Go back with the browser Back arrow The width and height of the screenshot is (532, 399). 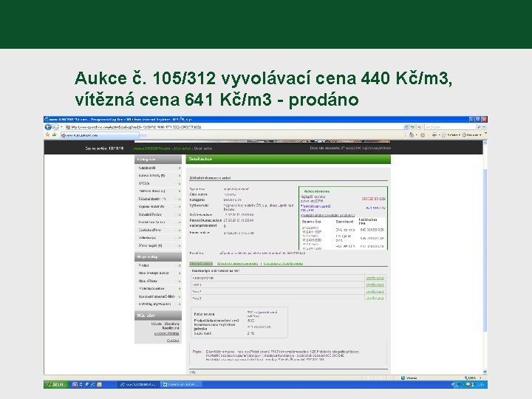(x=48, y=127)
